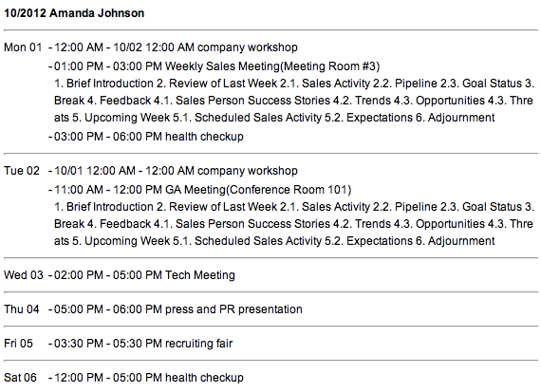Click the 10/2012 Amanda Johnson heading

tap(74, 13)
